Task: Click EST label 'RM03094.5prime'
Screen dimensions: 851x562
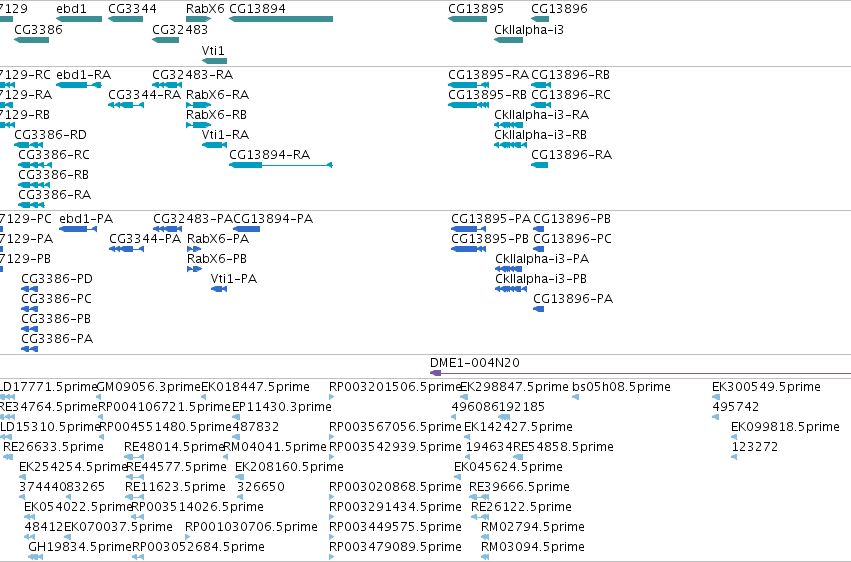Action: tap(533, 547)
